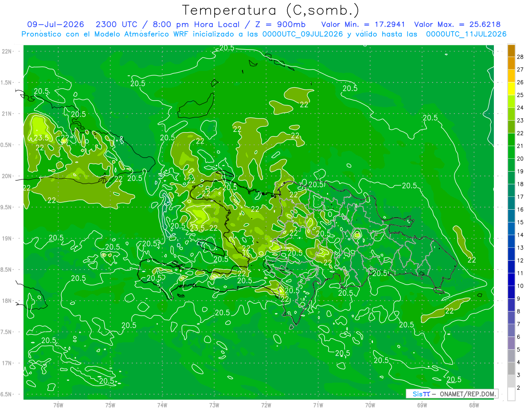This screenshot has width=532, height=411.
Task: Select the 'Z = 900mb' level text
Action: tap(280, 24)
